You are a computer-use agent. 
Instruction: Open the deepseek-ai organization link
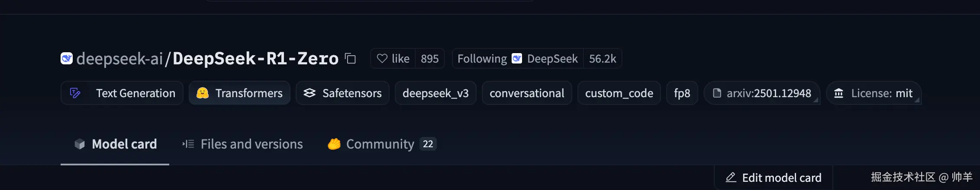click(x=119, y=58)
